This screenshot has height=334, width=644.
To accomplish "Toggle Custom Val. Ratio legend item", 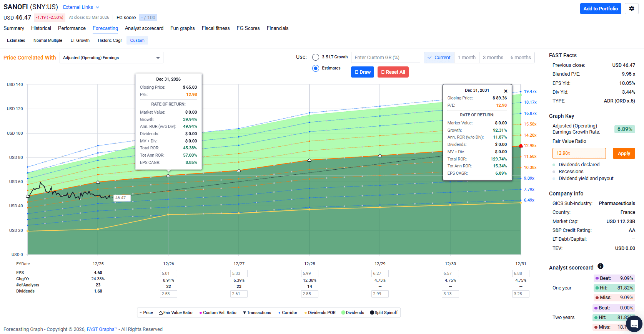I will 218,313.
